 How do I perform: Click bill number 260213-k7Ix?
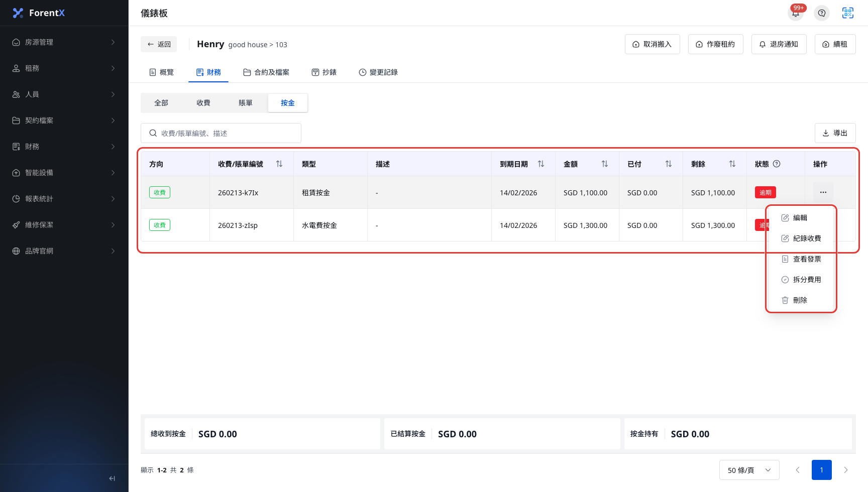(x=238, y=193)
